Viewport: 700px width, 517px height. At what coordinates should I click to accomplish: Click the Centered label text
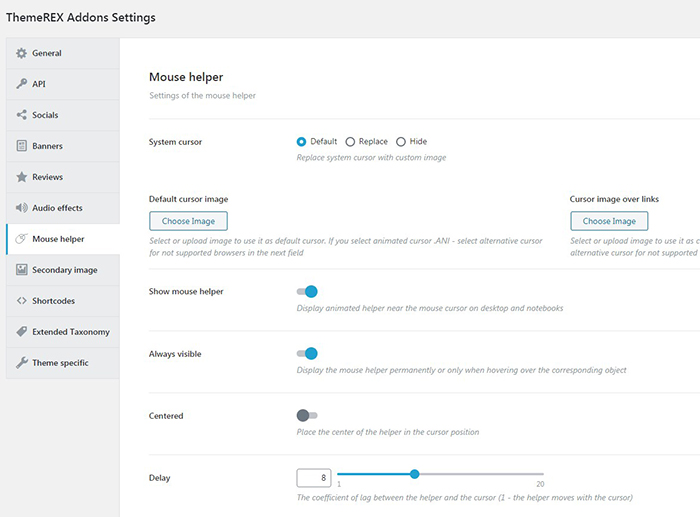click(x=166, y=416)
